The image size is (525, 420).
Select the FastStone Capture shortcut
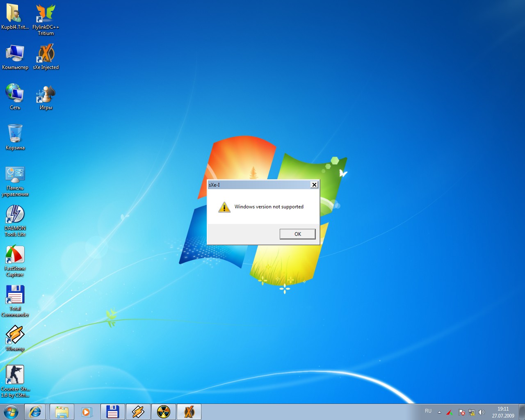[15, 261]
